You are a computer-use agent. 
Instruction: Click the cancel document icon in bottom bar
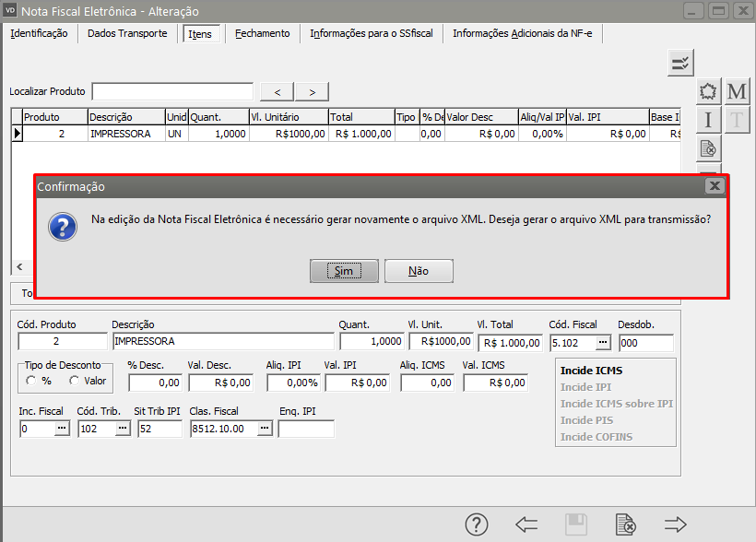[x=626, y=524]
